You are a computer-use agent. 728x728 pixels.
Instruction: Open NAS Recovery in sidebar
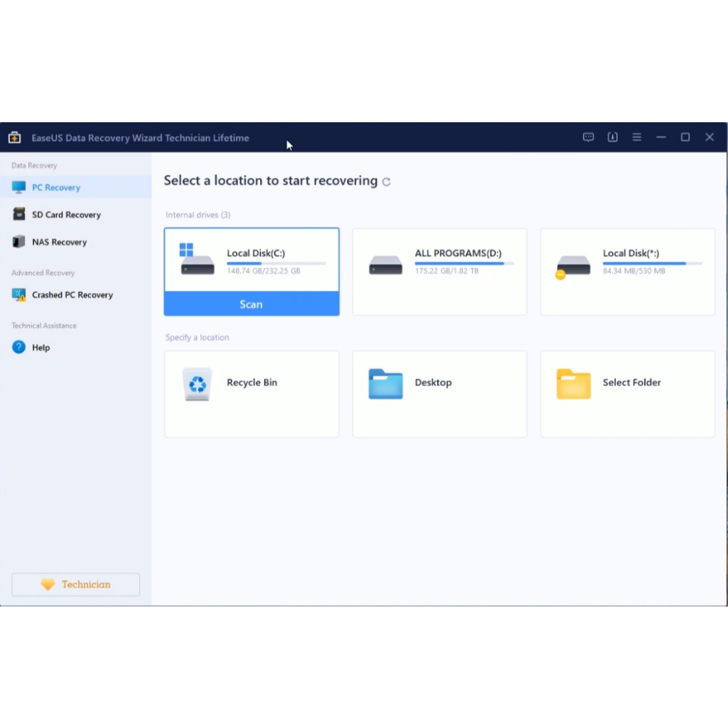point(75,242)
